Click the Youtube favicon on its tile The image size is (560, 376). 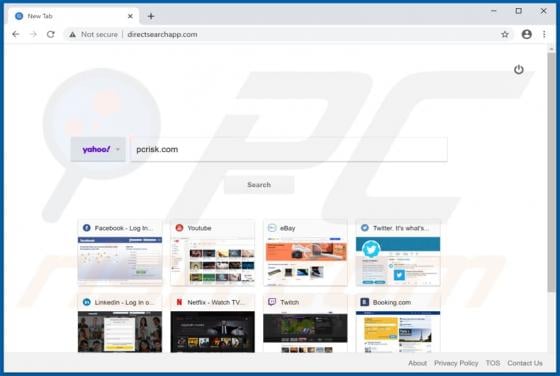(x=179, y=228)
